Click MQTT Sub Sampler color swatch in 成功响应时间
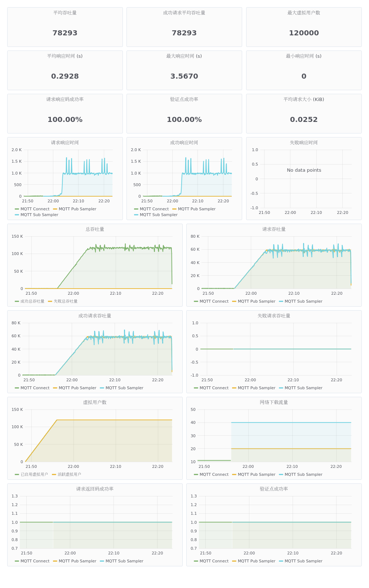The height and width of the screenshot is (588, 369). 136,215
